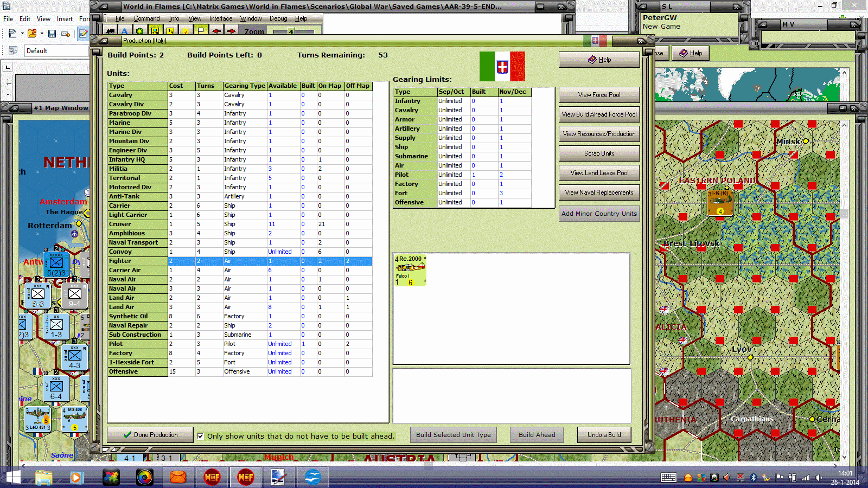The height and width of the screenshot is (488, 868).
Task: Open the File menu in World in Flames
Action: pos(120,18)
